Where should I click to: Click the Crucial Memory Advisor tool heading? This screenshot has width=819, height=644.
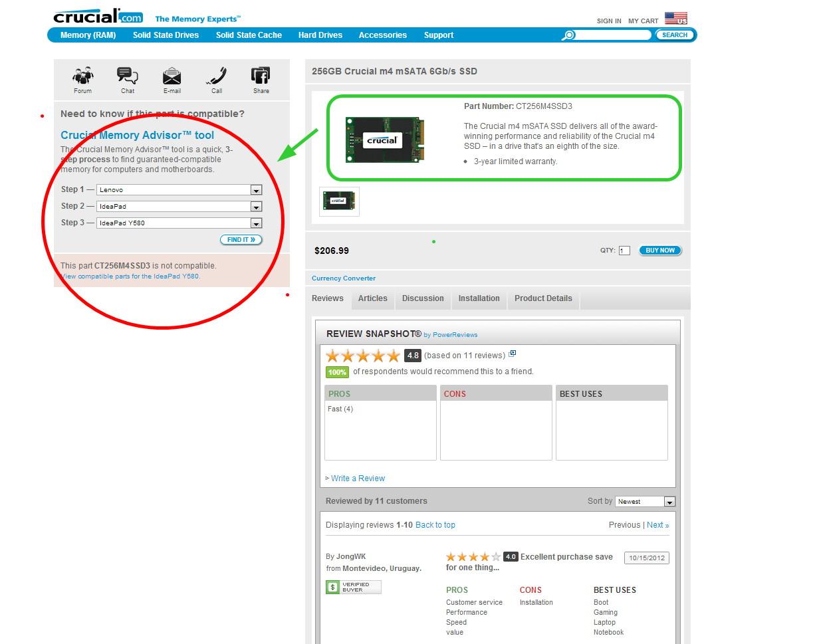pos(138,135)
